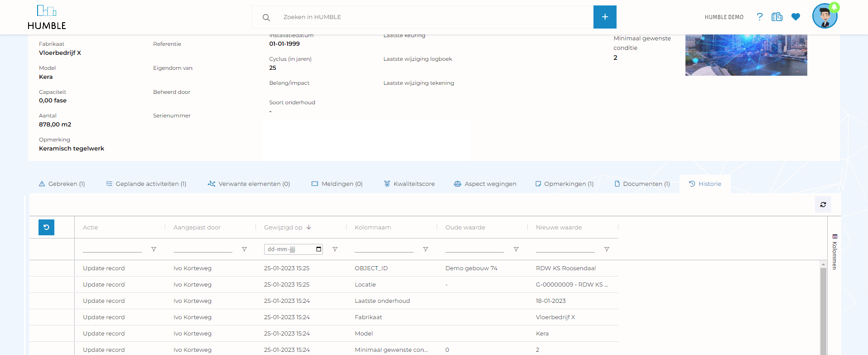The image size is (868, 355).
Task: Click the green notification bell badge
Action: tap(834, 7)
